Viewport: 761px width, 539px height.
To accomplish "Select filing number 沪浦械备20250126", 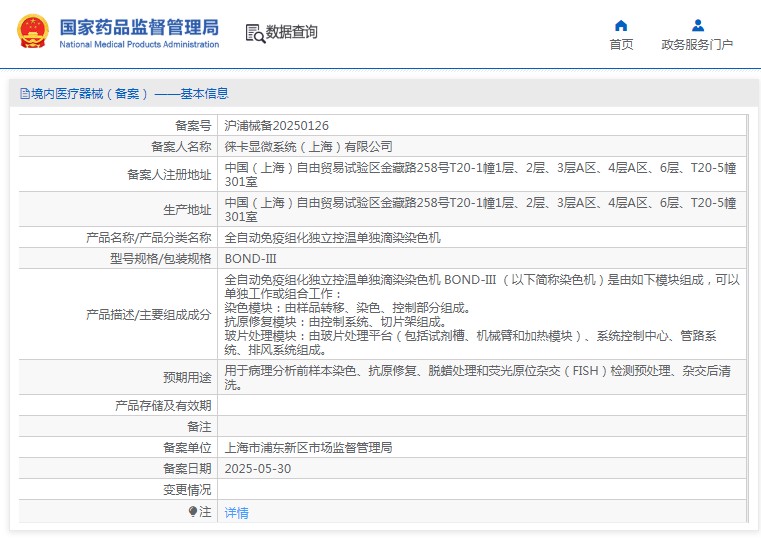I will [276, 126].
